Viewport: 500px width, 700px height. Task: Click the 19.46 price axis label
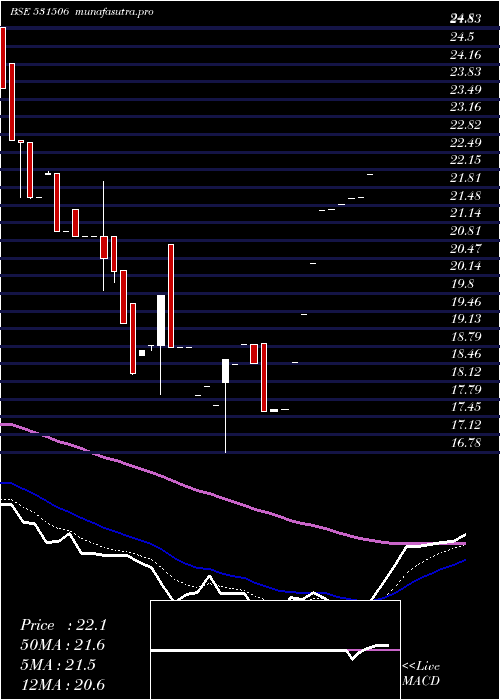(466, 301)
